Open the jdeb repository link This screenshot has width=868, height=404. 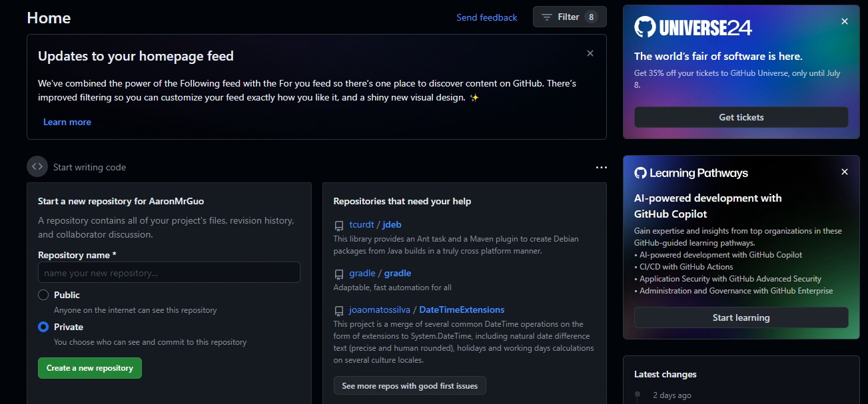click(392, 224)
